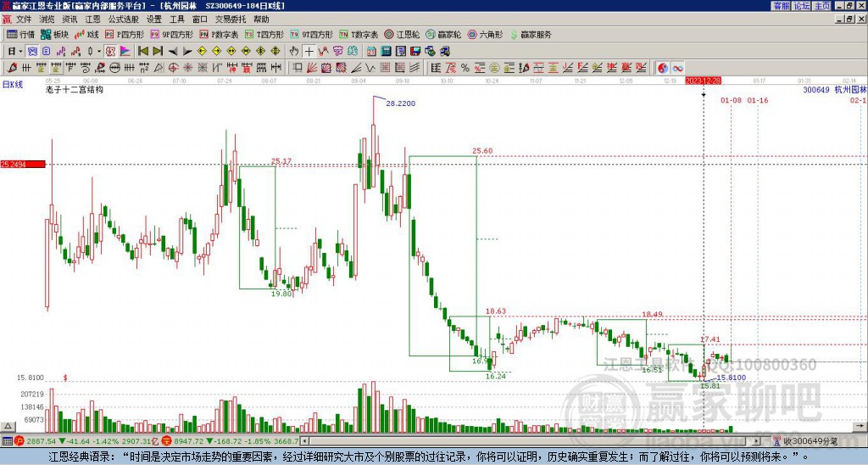The height and width of the screenshot is (465, 868).
Task: Jump to first bar with the green start arrow
Action: click(x=143, y=52)
